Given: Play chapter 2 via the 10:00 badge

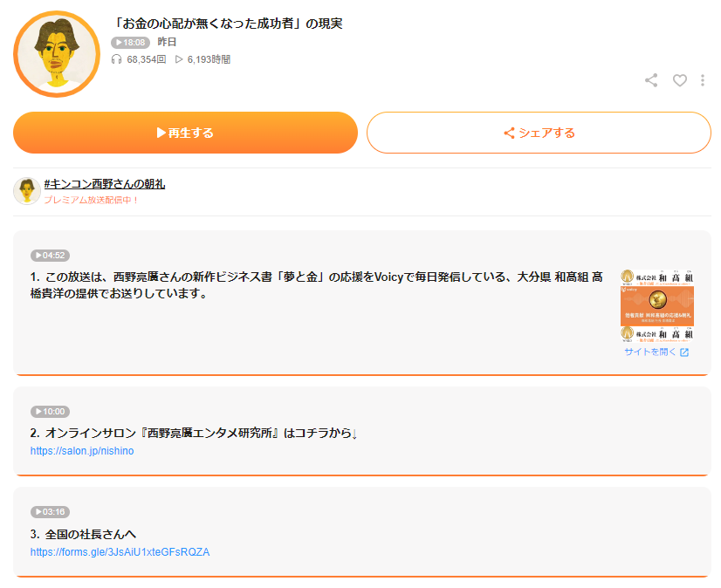Looking at the screenshot, I should coord(50,412).
